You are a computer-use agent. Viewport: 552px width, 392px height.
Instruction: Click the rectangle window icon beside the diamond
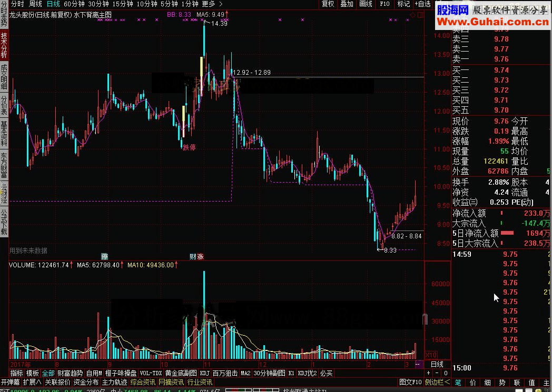point(420,15)
